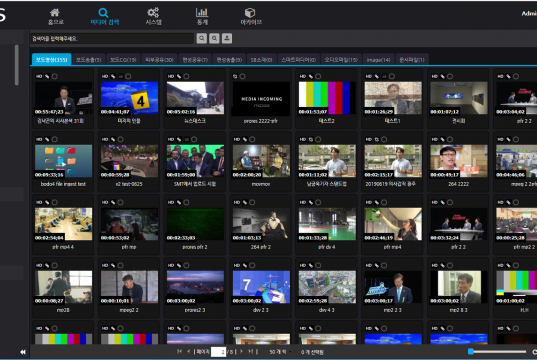Open the 미디어 검색 media search section
This screenshot has width=537, height=360.
point(104,16)
